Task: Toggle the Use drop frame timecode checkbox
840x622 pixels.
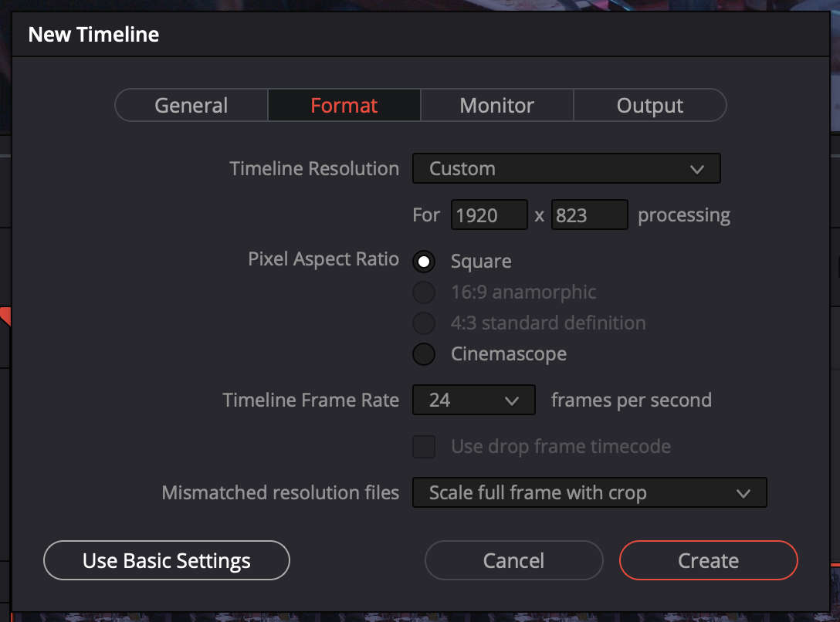Action: click(424, 447)
